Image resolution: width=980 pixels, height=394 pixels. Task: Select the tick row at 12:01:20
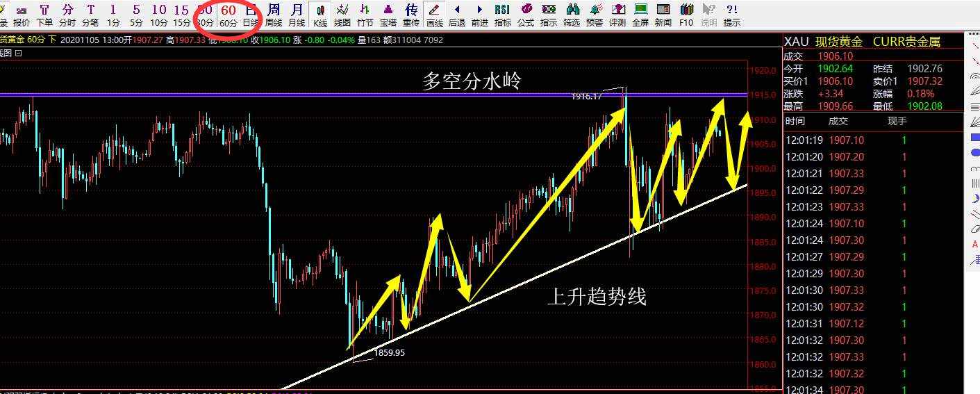874,157
